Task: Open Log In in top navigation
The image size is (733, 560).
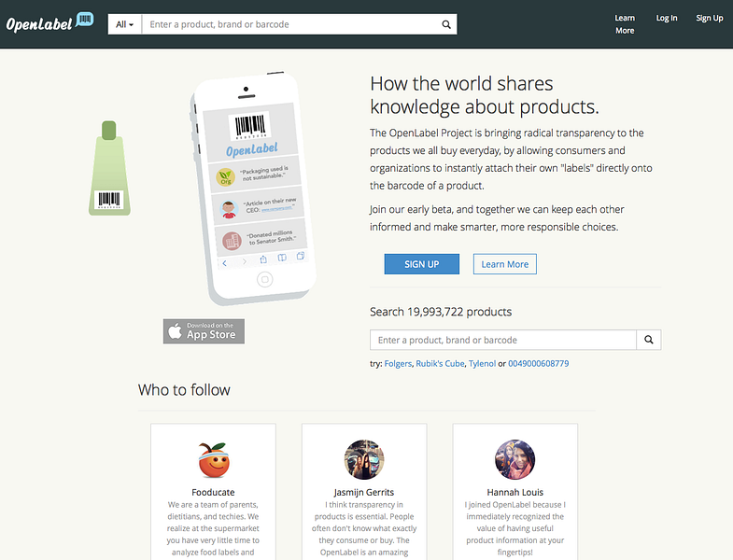Action: point(667,19)
